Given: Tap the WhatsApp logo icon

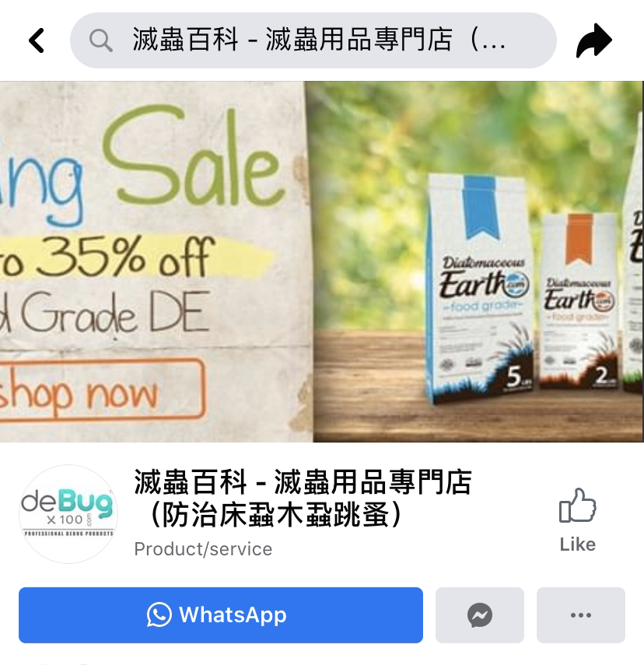Looking at the screenshot, I should pos(159,615).
